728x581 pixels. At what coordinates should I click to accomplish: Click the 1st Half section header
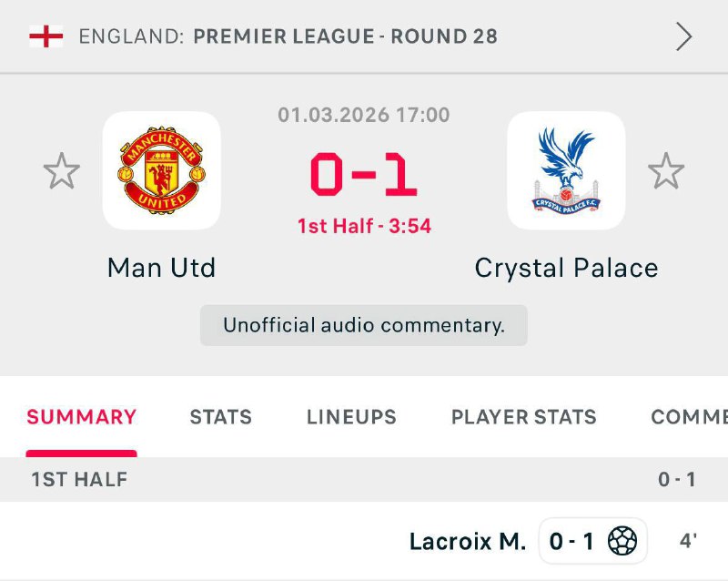pos(79,479)
